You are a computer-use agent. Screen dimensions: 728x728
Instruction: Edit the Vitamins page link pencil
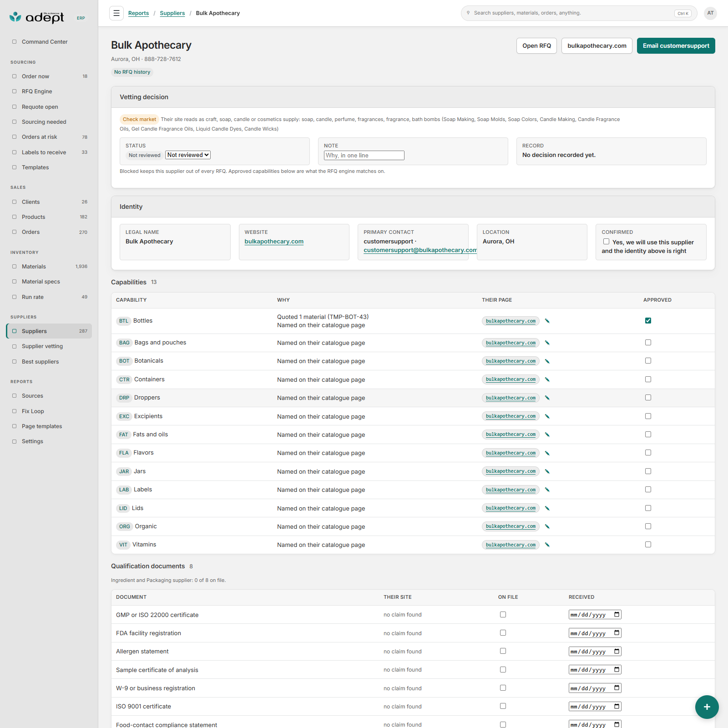click(547, 545)
